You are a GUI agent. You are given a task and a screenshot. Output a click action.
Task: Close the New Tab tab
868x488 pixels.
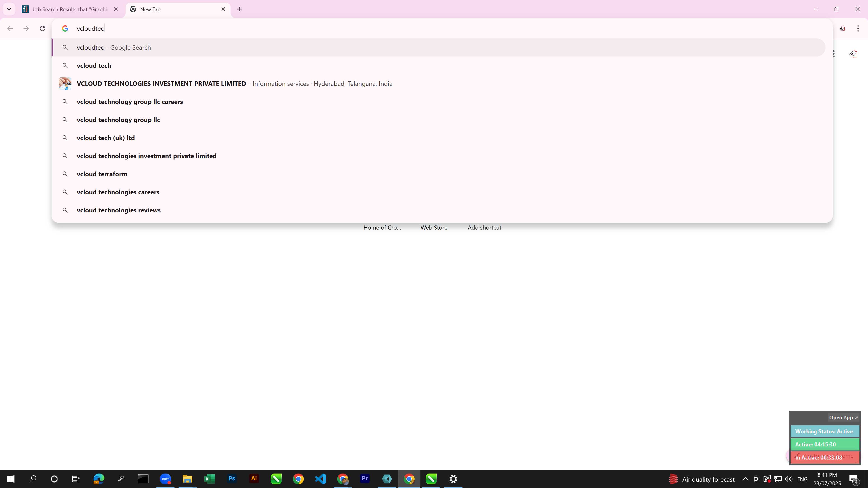point(223,9)
